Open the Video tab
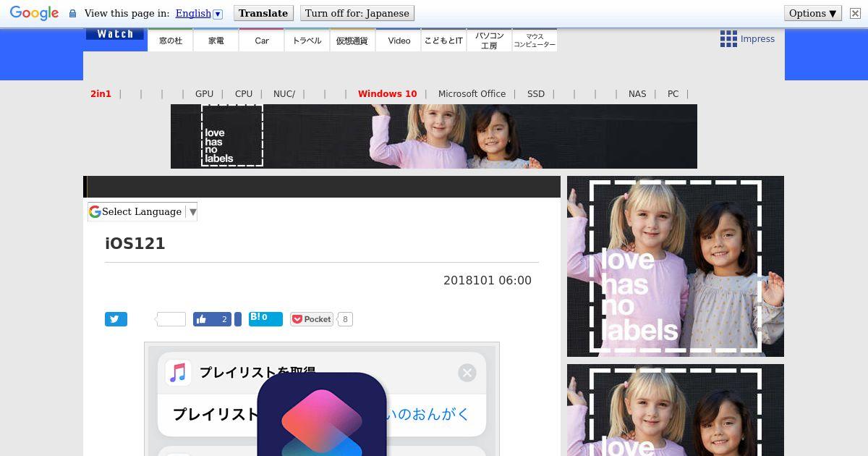This screenshot has height=456, width=868. coord(399,41)
